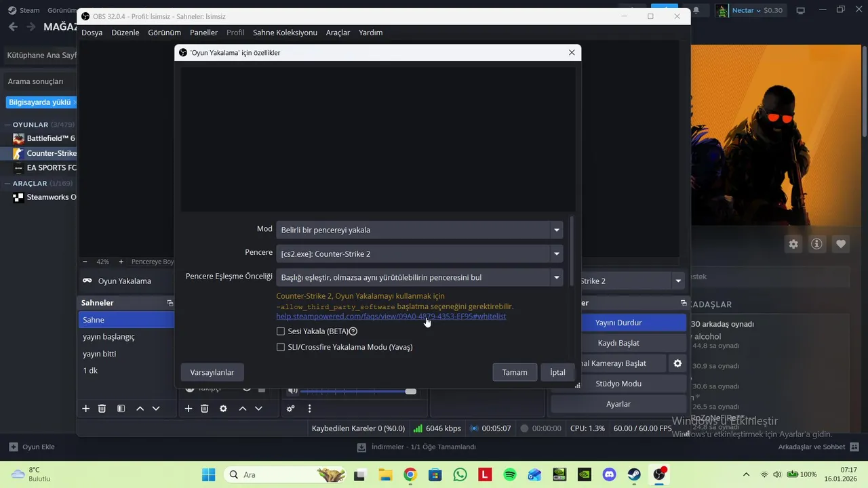
Task: Open the Sahne Koleksiyonu menu
Action: tap(285, 33)
